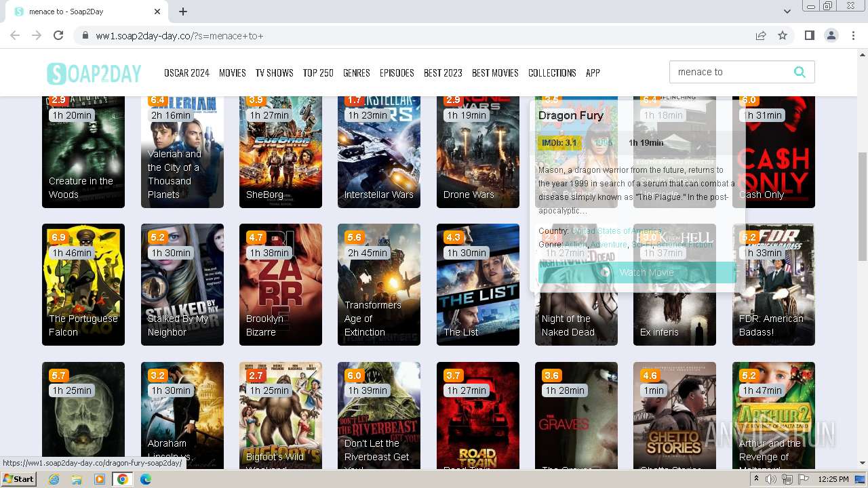Open the GENRES menu
Viewport: 868px width, 488px height.
point(357,73)
